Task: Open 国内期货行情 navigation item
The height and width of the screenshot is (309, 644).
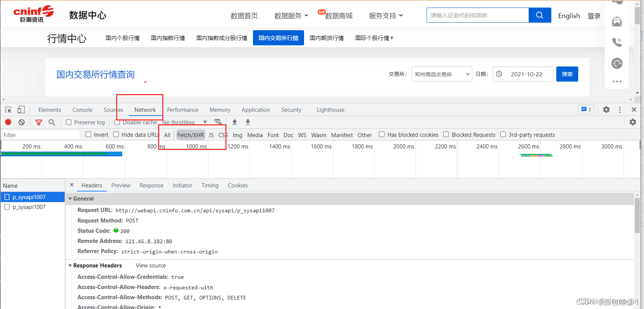Action: tap(327, 38)
